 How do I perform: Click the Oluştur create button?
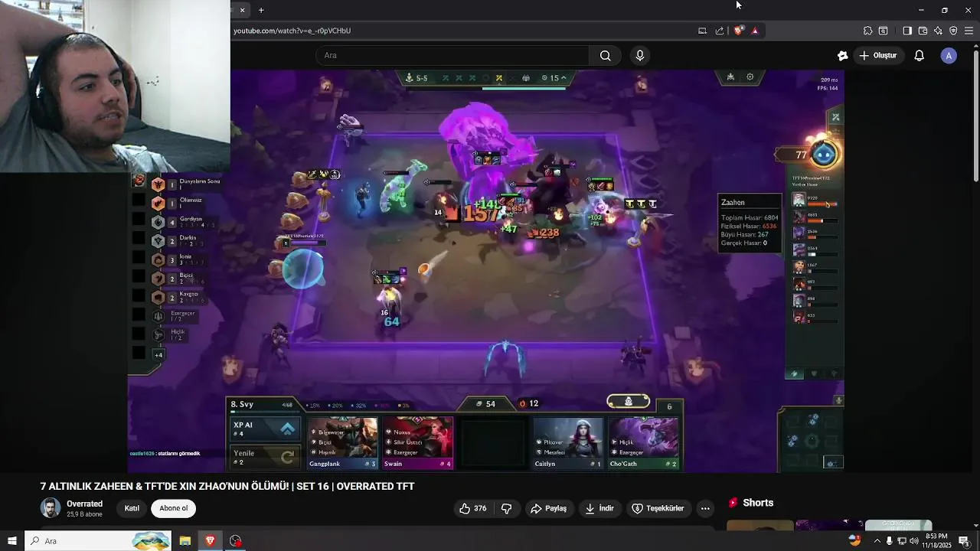pyautogui.click(x=877, y=55)
